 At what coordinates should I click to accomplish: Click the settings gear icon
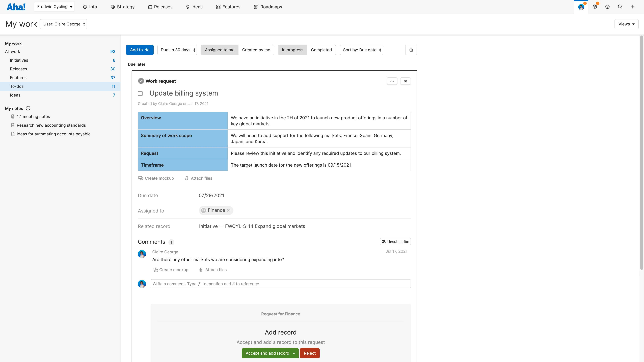[595, 7]
